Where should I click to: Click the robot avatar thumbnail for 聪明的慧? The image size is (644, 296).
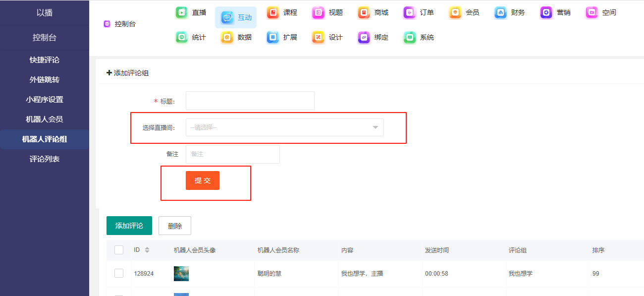[x=181, y=274]
